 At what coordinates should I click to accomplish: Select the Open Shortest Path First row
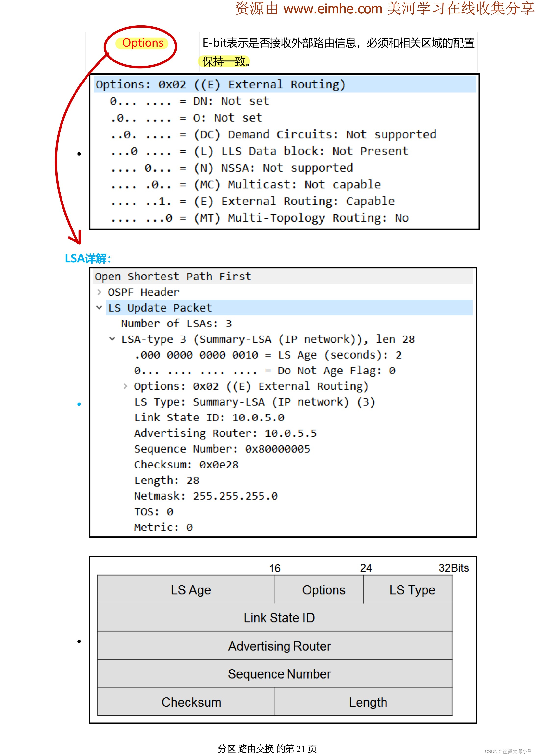tap(173, 276)
